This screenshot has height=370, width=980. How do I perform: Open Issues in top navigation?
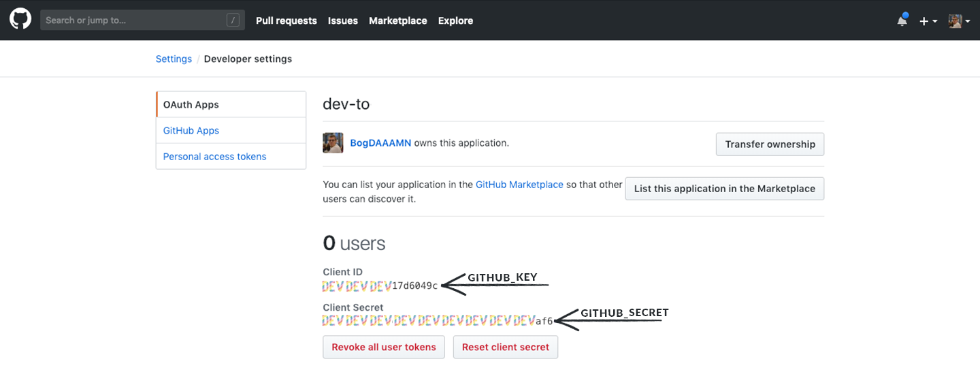tap(343, 20)
